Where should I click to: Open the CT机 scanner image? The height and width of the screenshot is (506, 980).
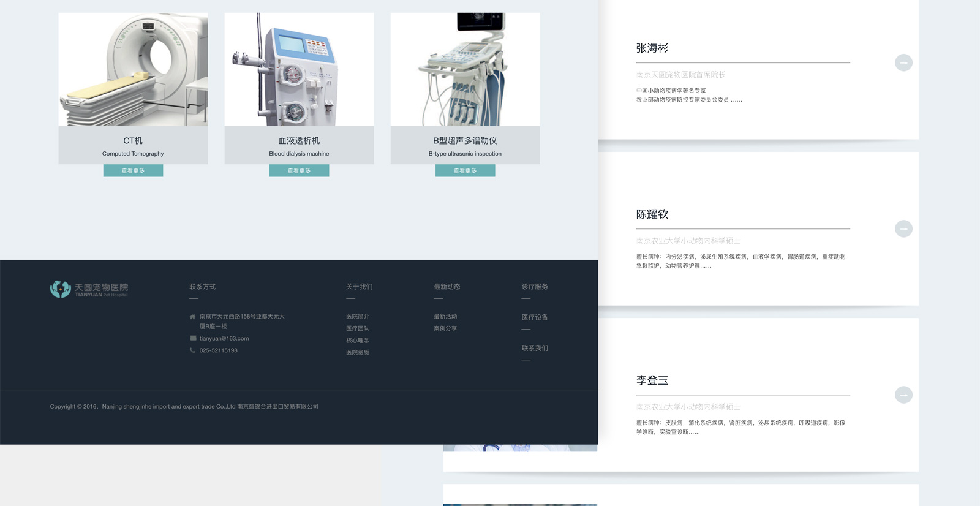(x=133, y=69)
